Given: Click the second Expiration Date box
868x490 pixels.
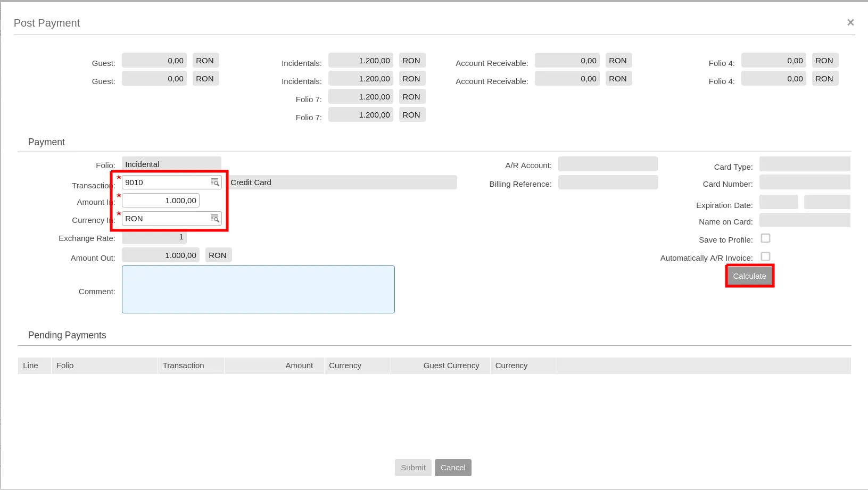Looking at the screenshot, I should (x=827, y=202).
